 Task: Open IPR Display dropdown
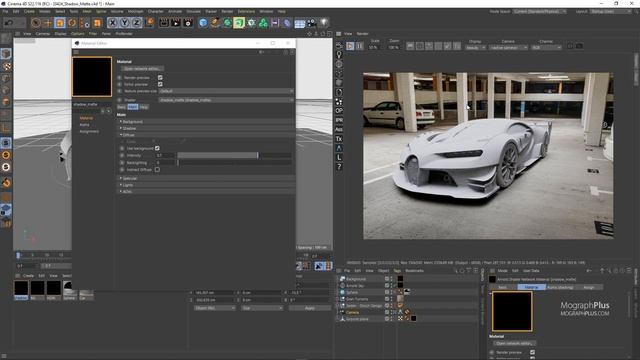pos(476,48)
